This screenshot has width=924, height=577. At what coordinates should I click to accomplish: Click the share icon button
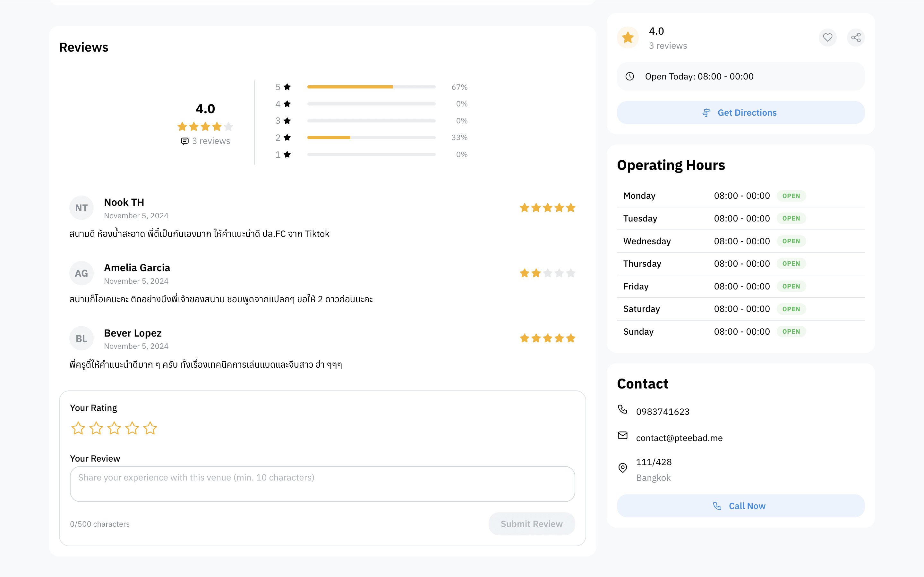point(856,38)
